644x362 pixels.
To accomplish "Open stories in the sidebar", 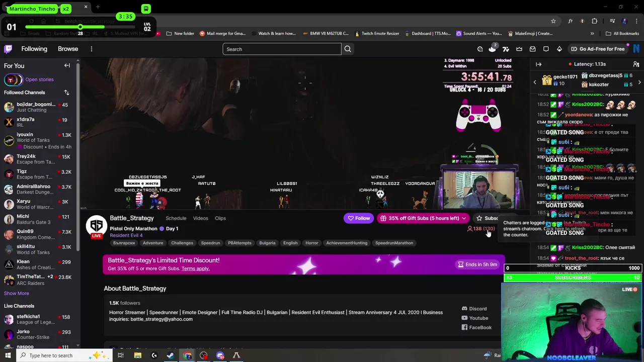I will (39, 79).
